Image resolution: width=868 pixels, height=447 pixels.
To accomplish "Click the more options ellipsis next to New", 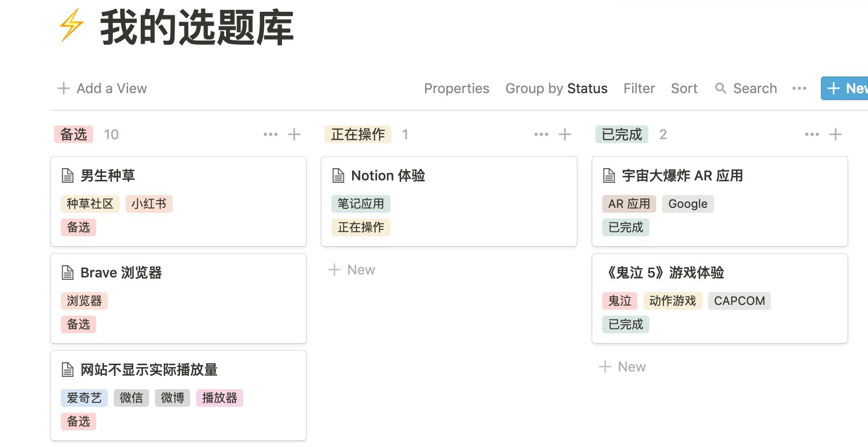I will (799, 88).
